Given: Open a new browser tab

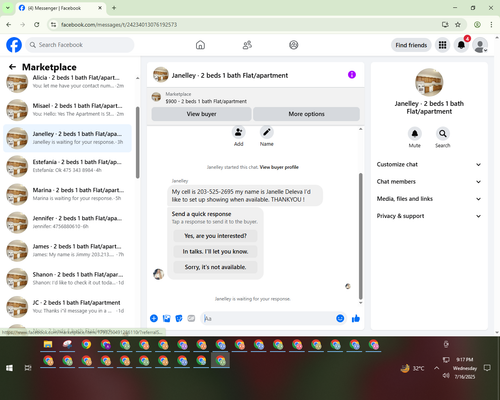Looking at the screenshot, I should 114,8.
